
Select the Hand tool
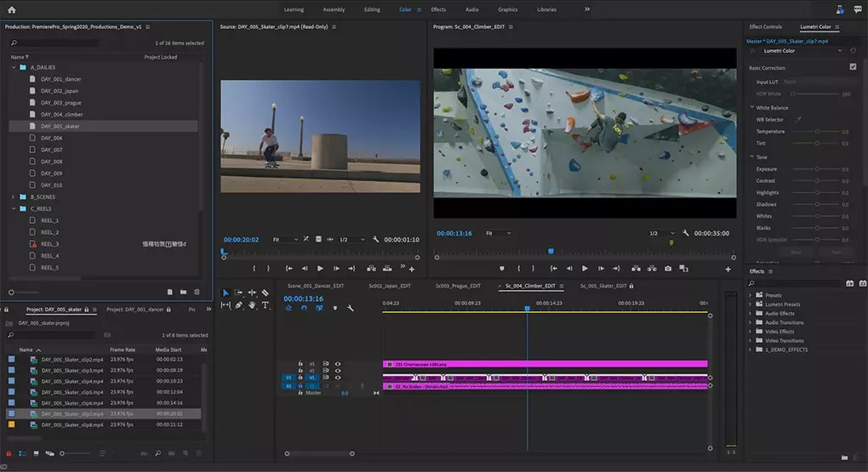pos(252,305)
